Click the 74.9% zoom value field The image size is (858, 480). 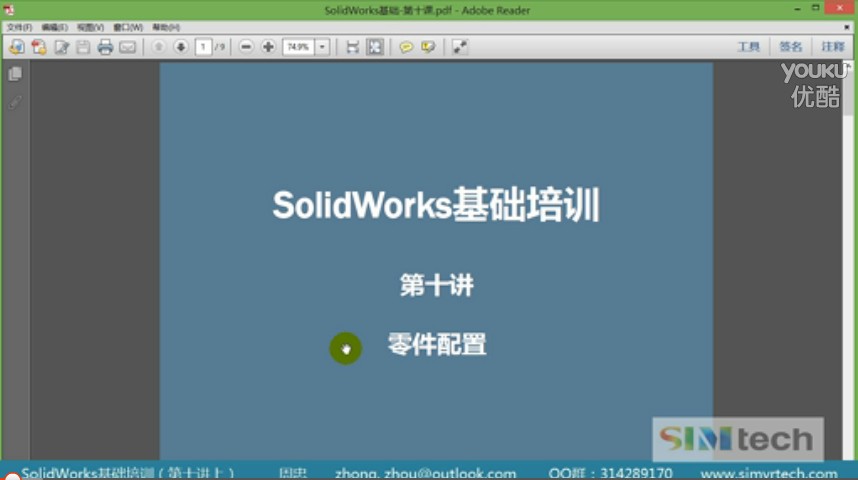298,47
